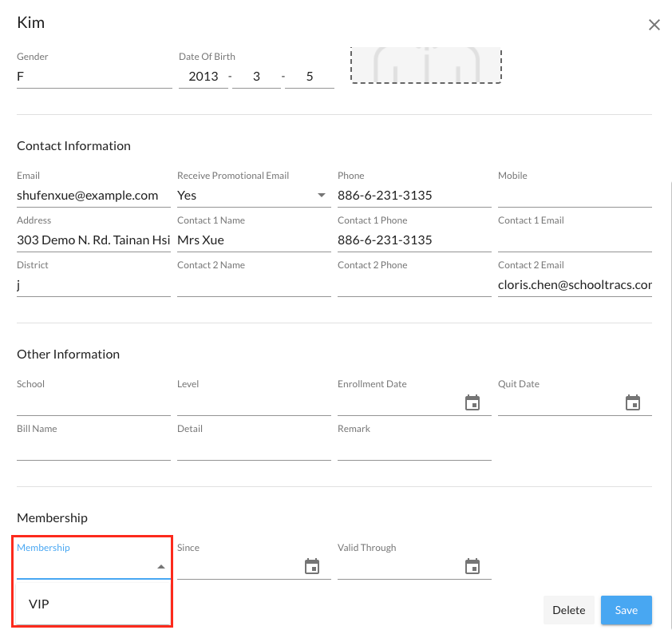
Task: Click the photo upload placeholder
Action: 426,65
